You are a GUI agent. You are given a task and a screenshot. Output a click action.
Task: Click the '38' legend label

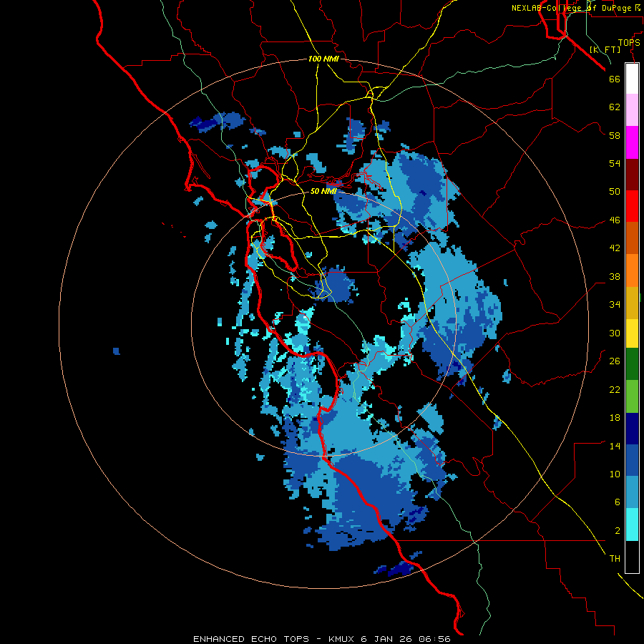615,276
